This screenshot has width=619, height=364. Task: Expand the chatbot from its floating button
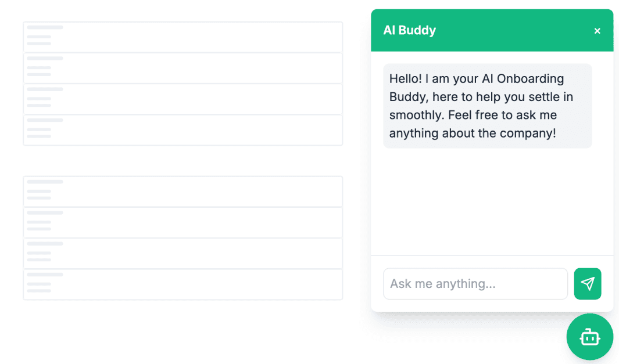(x=589, y=337)
